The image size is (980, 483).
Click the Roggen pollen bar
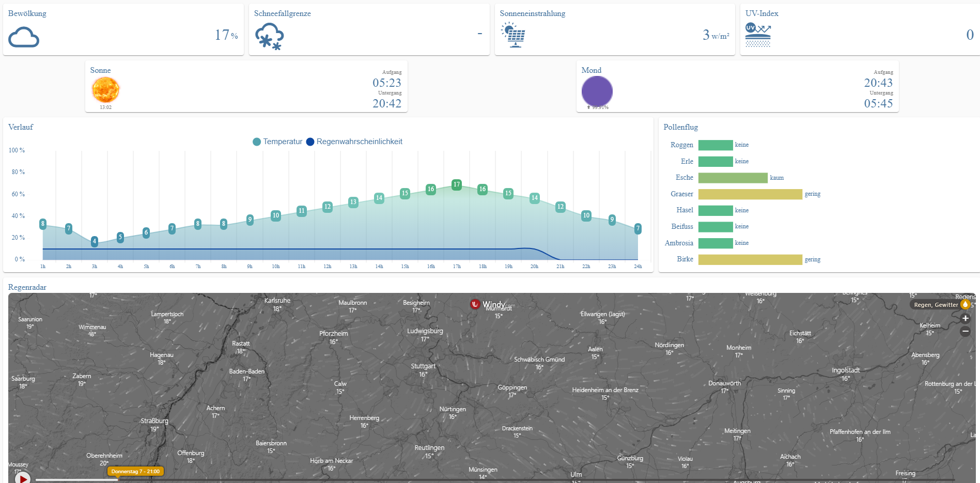pos(715,145)
